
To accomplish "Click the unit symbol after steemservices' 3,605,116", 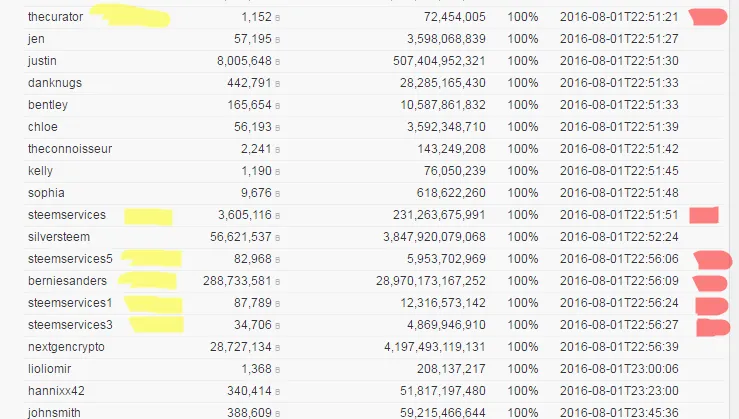I will [x=278, y=216].
